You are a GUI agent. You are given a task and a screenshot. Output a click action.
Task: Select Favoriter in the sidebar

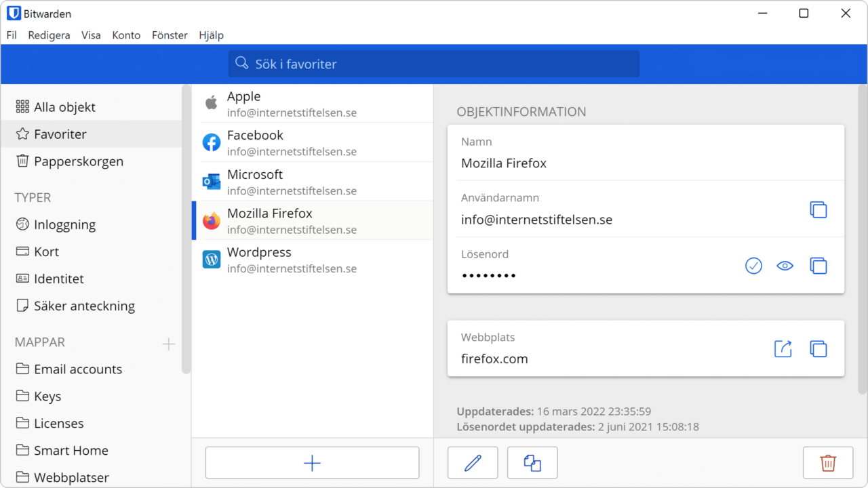tap(92, 134)
